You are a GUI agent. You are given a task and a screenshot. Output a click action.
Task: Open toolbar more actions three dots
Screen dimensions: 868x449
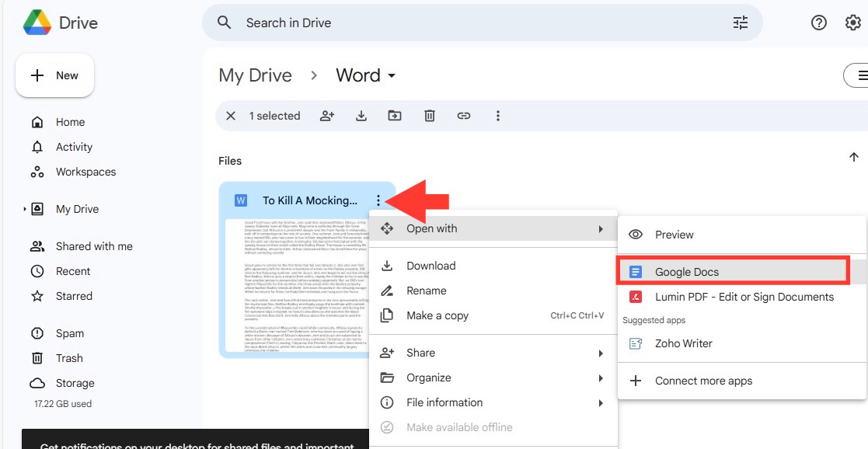pos(497,116)
